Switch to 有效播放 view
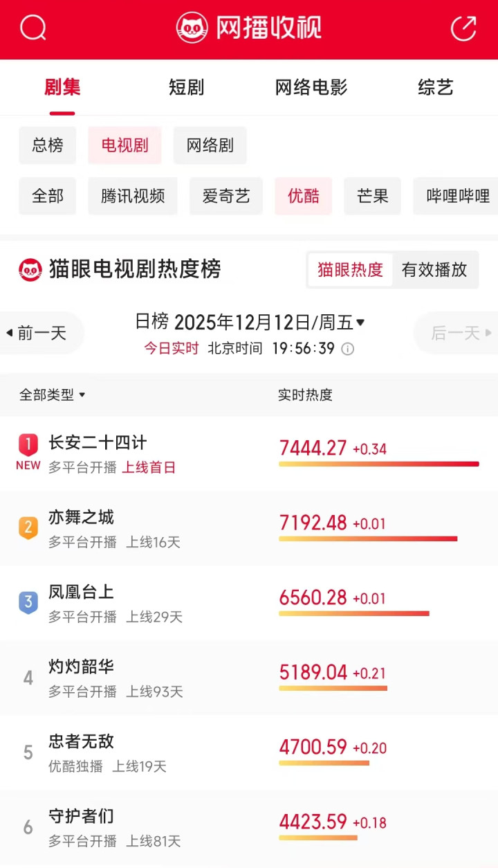The width and height of the screenshot is (498, 868). click(x=434, y=270)
